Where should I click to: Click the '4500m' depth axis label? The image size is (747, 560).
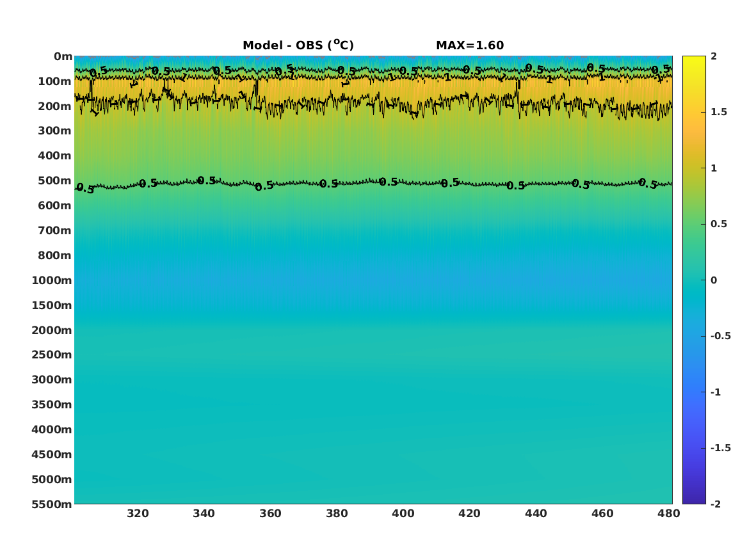[x=52, y=455]
